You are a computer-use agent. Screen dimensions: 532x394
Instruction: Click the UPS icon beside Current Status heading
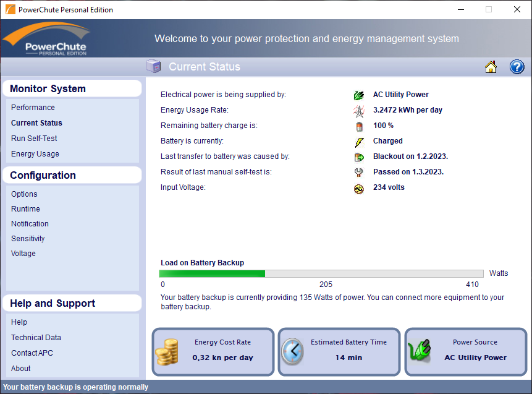(153, 66)
